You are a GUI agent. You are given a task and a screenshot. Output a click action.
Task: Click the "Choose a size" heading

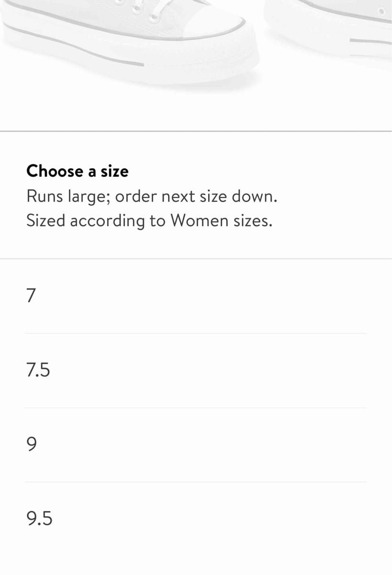pos(78,171)
